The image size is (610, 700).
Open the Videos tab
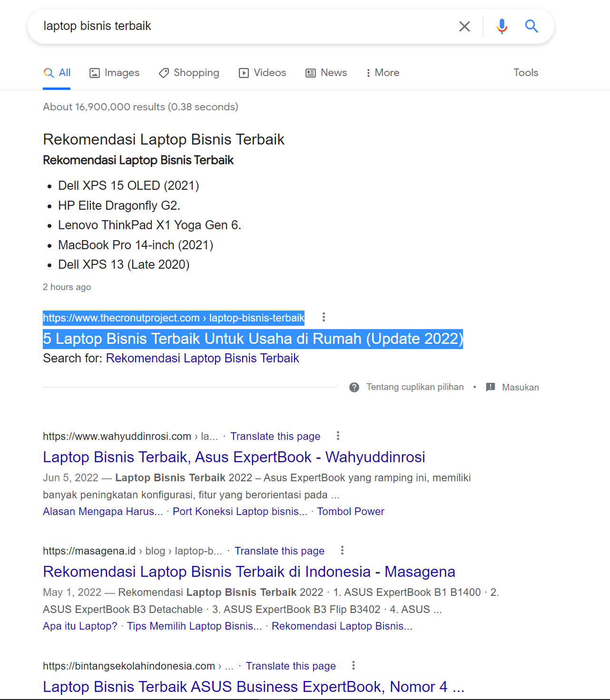263,73
